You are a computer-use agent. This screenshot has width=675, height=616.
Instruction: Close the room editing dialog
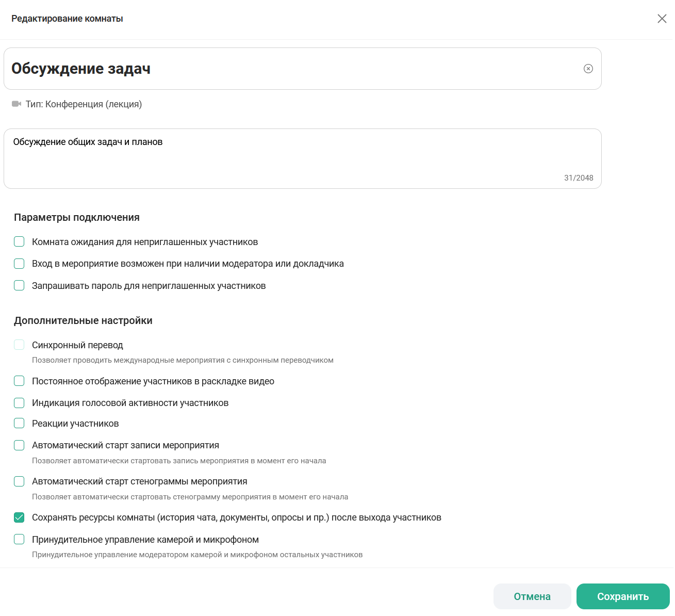(662, 19)
